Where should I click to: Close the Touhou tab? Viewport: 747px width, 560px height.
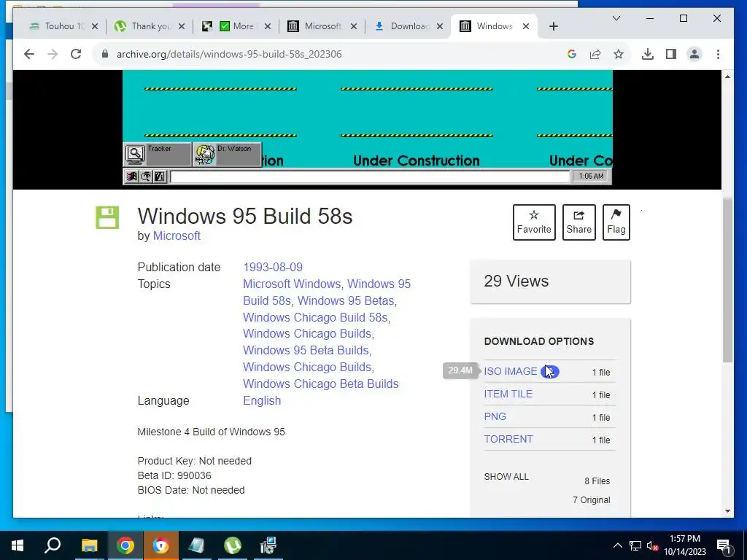[95, 26]
